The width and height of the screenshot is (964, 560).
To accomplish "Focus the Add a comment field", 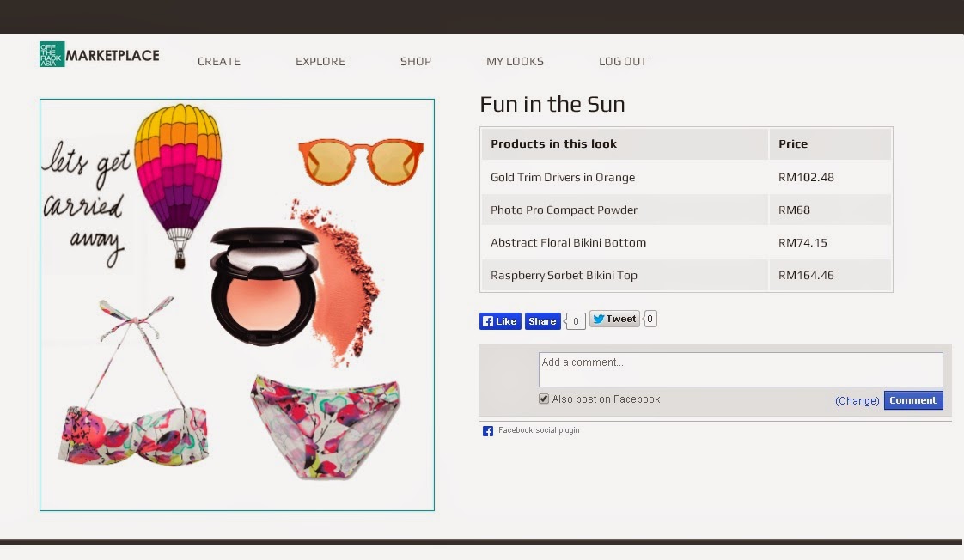I will [x=741, y=369].
